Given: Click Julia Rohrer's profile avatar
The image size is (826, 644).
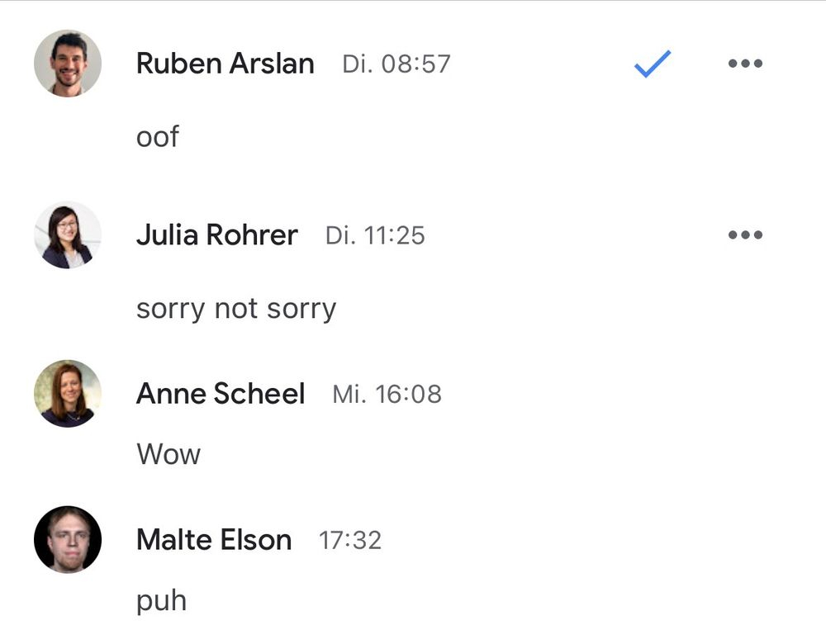Looking at the screenshot, I should click(68, 234).
